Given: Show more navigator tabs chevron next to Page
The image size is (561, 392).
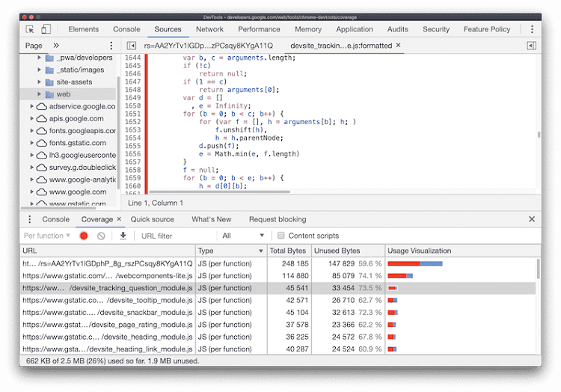Looking at the screenshot, I should coord(56,46).
